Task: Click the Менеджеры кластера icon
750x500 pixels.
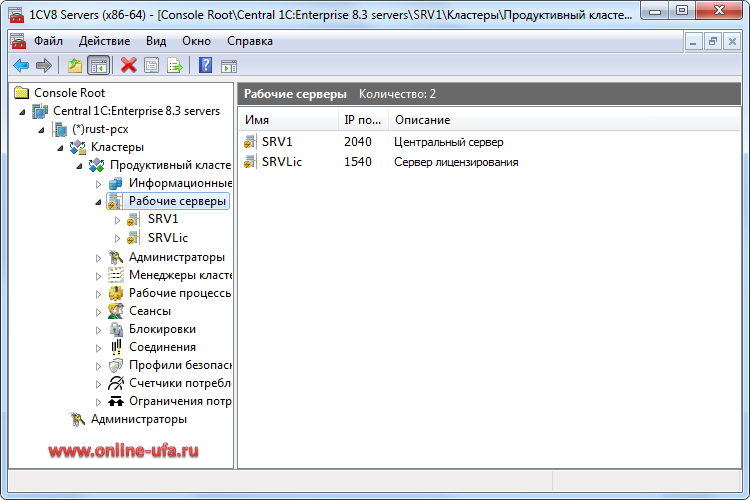Action: point(116,275)
